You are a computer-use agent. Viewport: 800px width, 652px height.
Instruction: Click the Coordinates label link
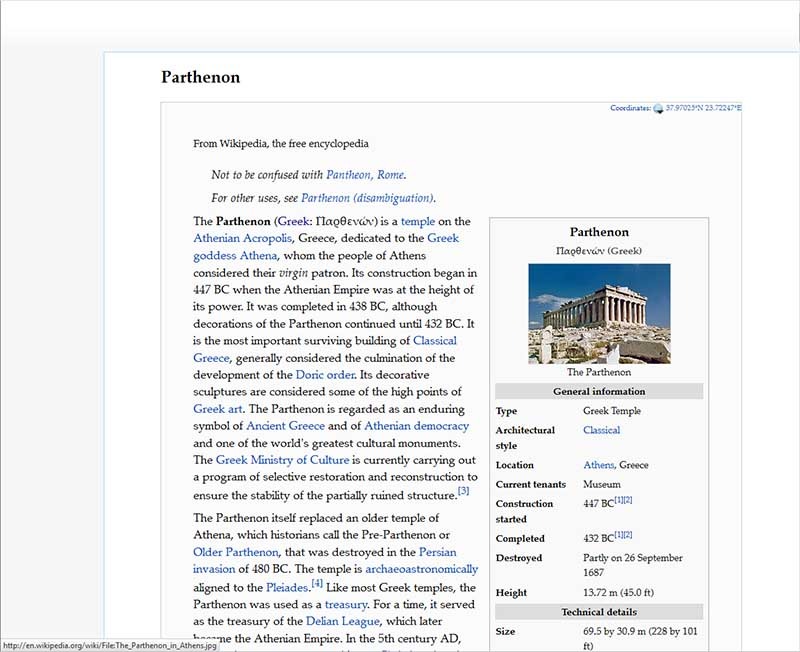coord(630,108)
